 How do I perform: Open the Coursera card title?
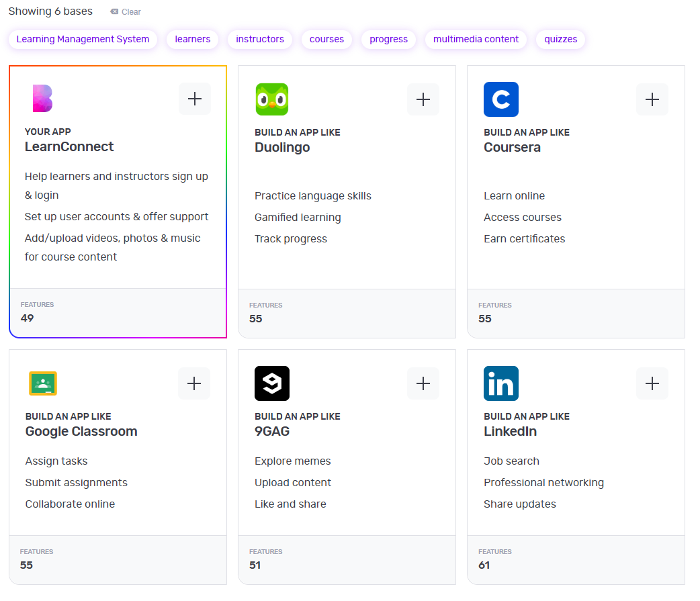click(x=512, y=147)
